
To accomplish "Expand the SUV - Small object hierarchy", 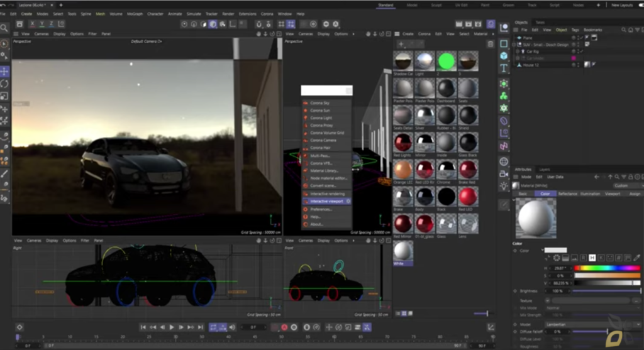I will (x=514, y=45).
